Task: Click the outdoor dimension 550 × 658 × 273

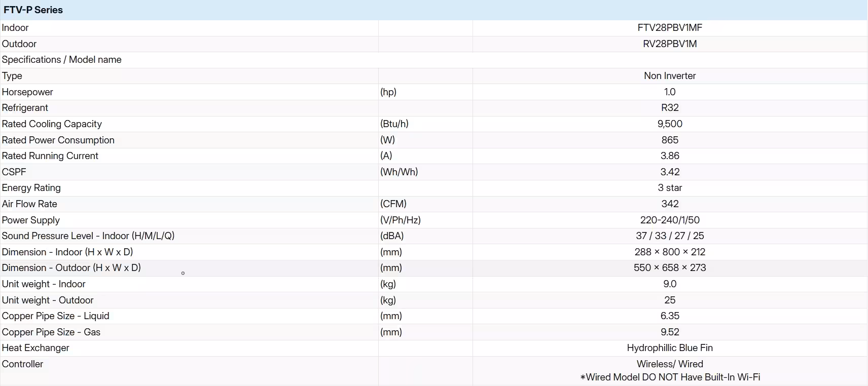Action: coord(670,268)
